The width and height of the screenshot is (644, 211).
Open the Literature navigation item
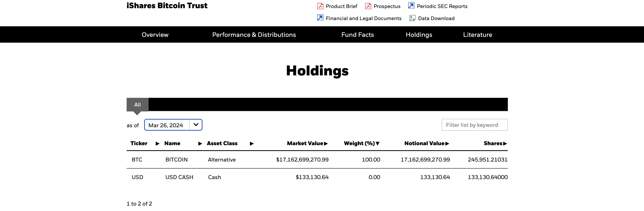point(477,35)
